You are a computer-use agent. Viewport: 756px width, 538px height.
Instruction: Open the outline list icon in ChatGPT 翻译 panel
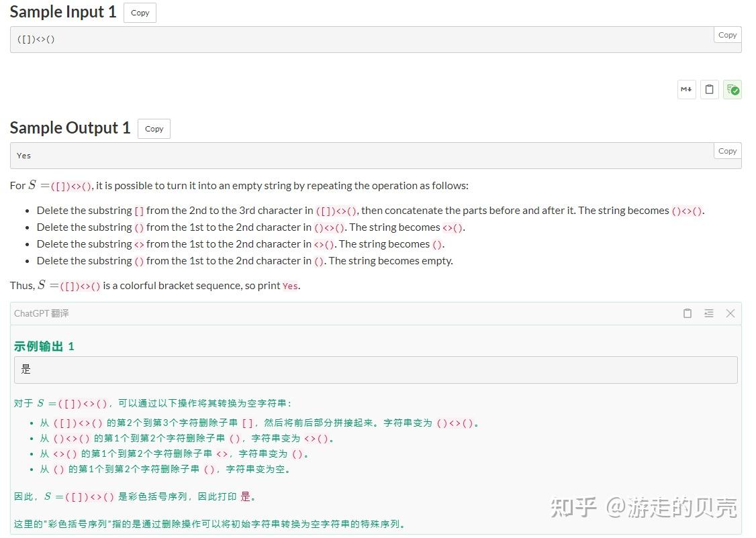point(709,313)
